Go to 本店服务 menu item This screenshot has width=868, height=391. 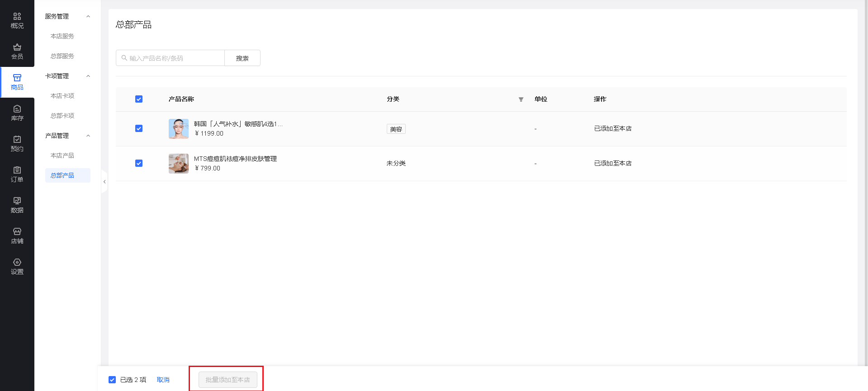[62, 36]
